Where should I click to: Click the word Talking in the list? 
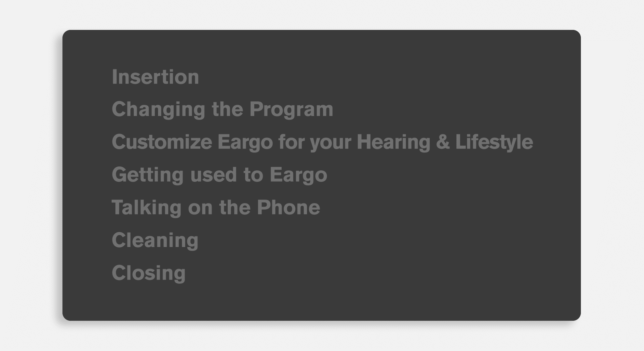pos(146,207)
